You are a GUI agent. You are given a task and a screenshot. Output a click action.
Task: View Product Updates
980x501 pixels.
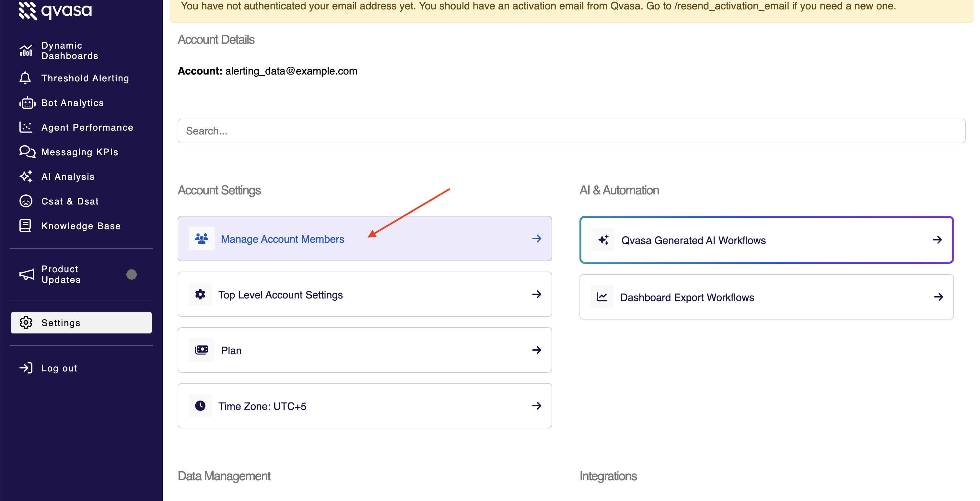81,274
